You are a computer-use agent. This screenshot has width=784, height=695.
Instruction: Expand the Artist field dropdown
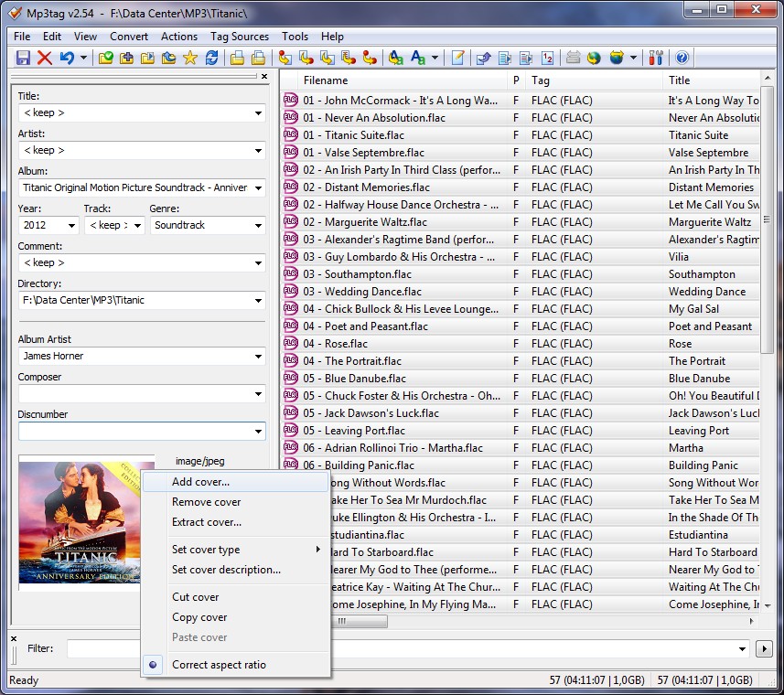pyautogui.click(x=258, y=150)
